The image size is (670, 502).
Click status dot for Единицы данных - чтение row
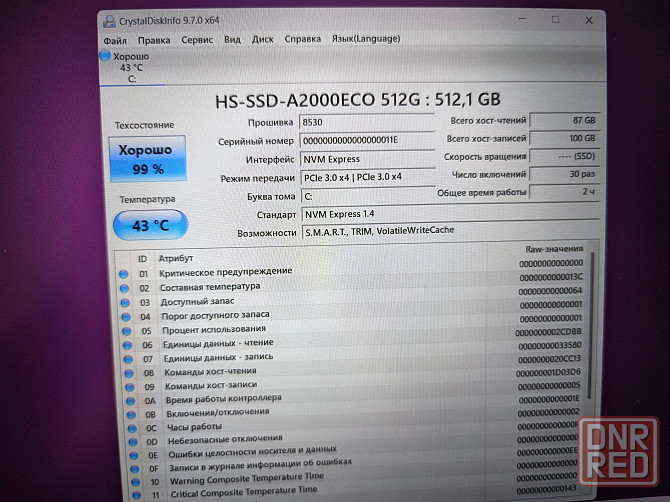pyautogui.click(x=128, y=346)
